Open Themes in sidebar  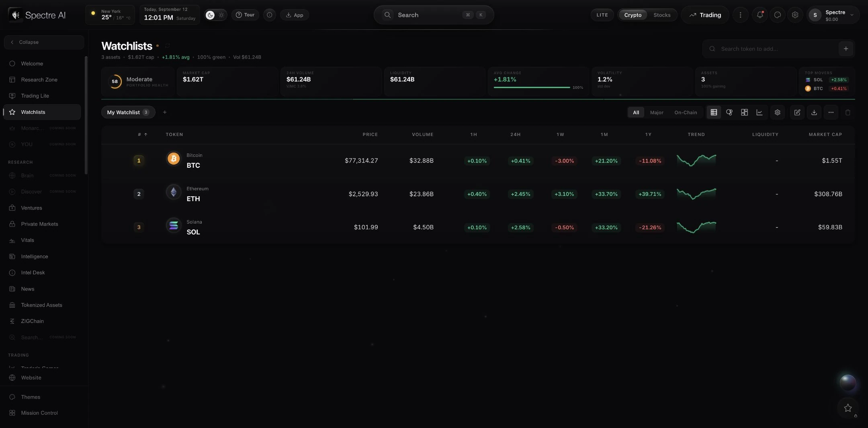coord(42,397)
